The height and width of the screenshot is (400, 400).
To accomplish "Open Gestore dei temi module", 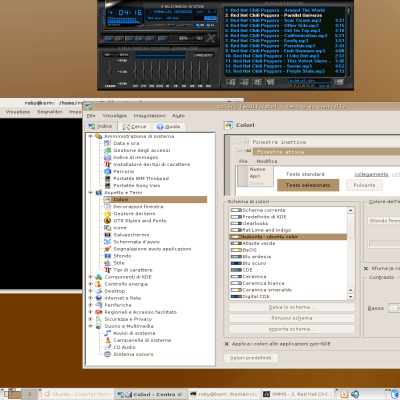I will 129,214.
